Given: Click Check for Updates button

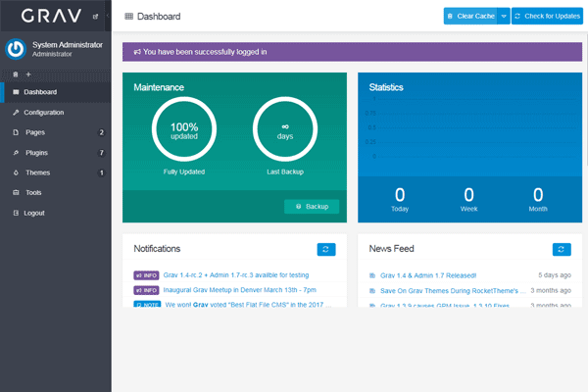Looking at the screenshot, I should (x=547, y=16).
